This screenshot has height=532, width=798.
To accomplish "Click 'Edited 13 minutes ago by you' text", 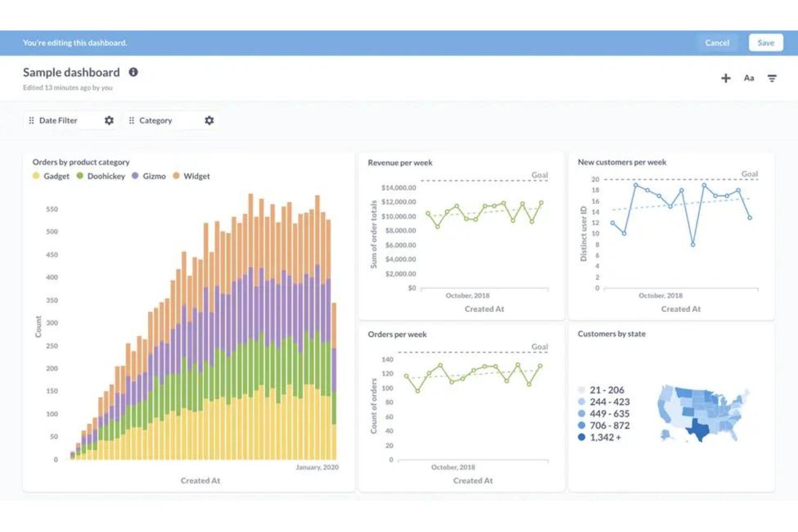I will (x=68, y=87).
